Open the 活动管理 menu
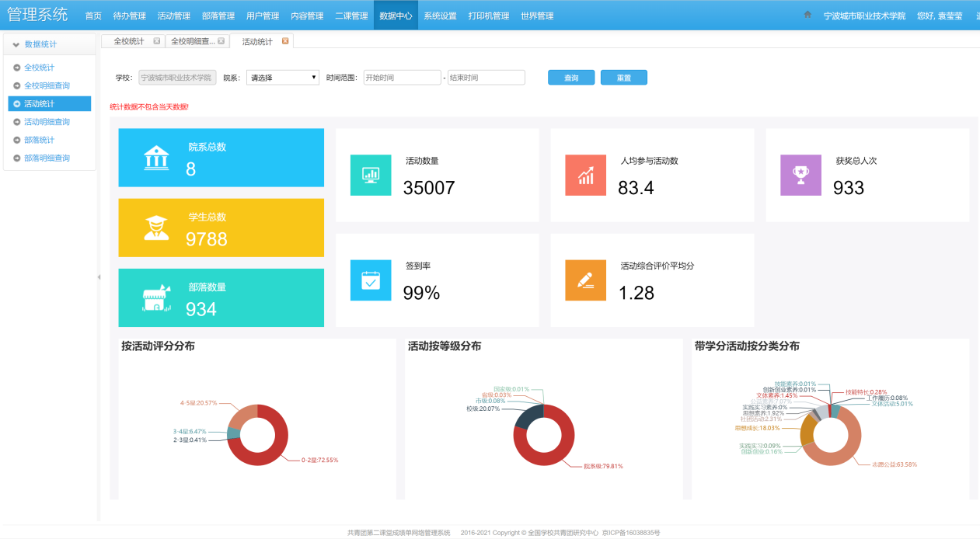The image size is (980, 539). coord(173,16)
